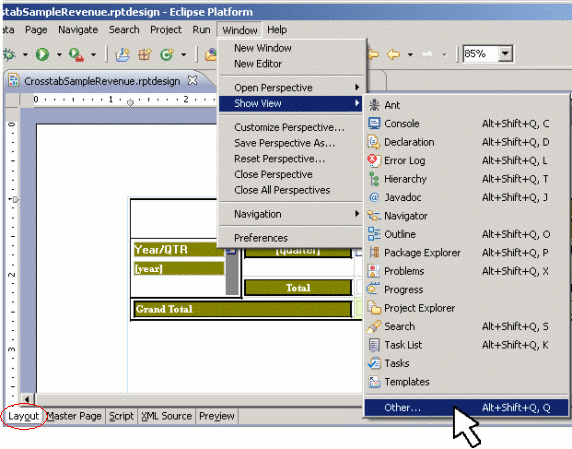Viewport: 572px width, 449px height.
Task: Switch to the Master Page tab
Action: pyautogui.click(x=74, y=416)
